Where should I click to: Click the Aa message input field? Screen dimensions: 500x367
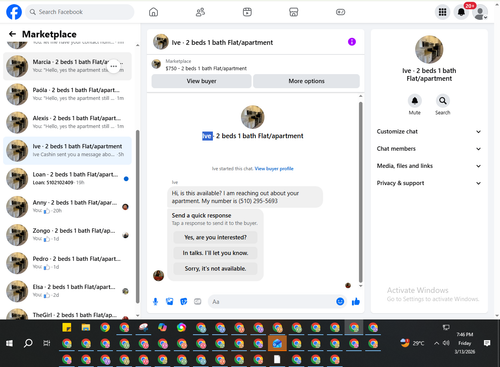[272, 302]
